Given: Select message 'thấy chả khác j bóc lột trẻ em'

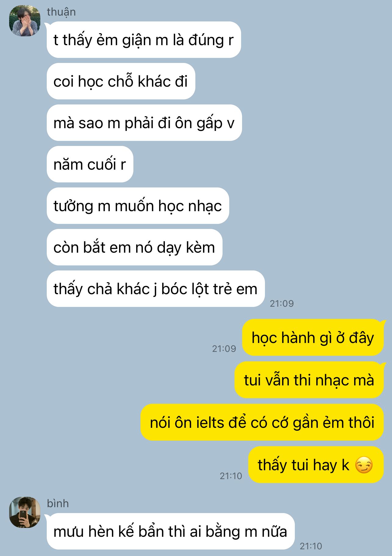Looking at the screenshot, I should (156, 289).
